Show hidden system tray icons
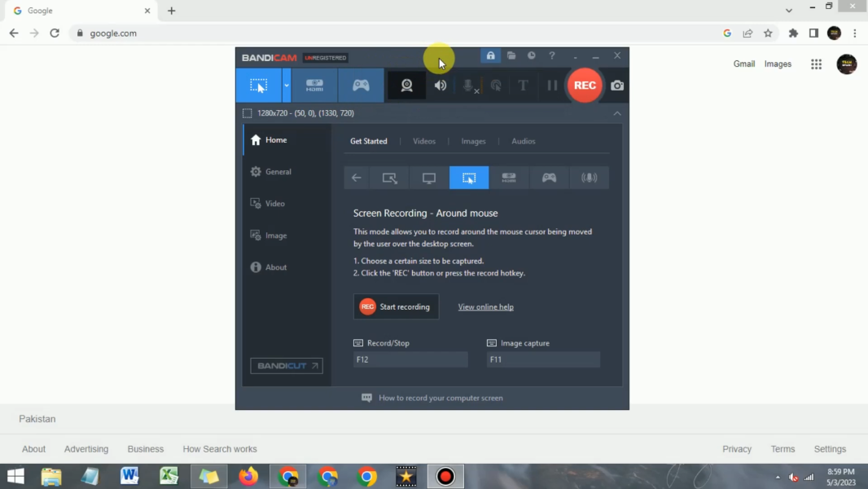This screenshot has height=489, width=868. pyautogui.click(x=778, y=477)
